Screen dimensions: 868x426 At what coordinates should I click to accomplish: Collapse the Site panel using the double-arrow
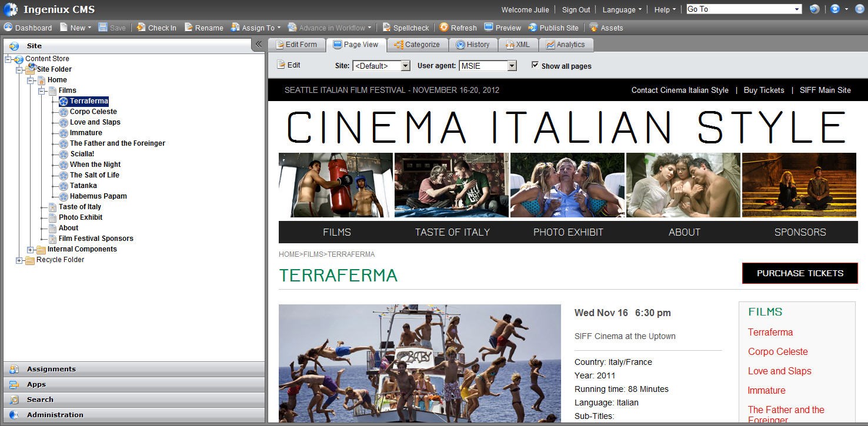tap(258, 44)
